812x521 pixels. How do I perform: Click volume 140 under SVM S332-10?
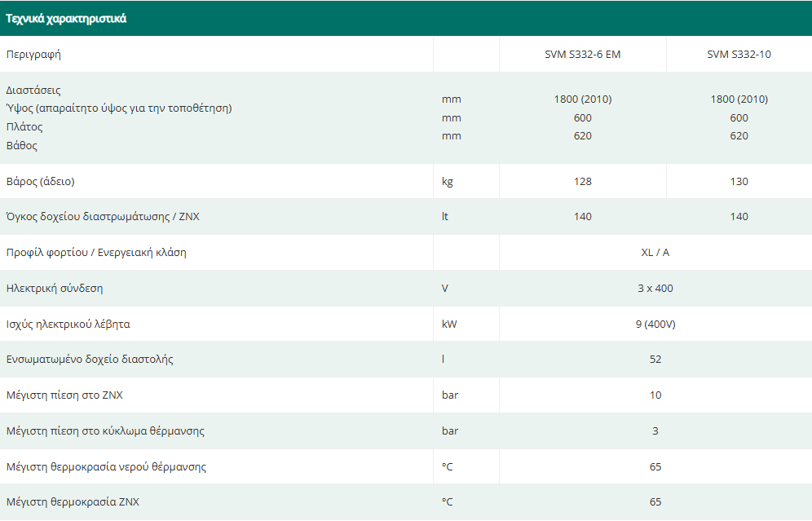click(739, 217)
